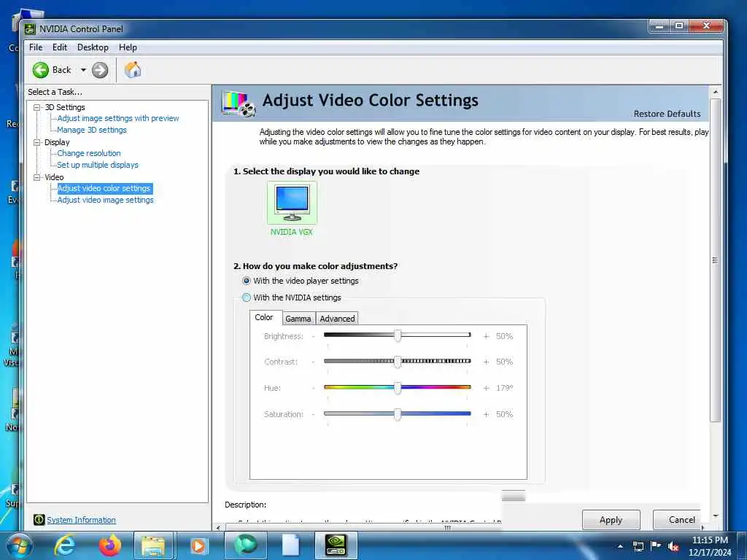Open Windows Explorer folder on taskbar
The width and height of the screenshot is (747, 560).
[x=153, y=545]
